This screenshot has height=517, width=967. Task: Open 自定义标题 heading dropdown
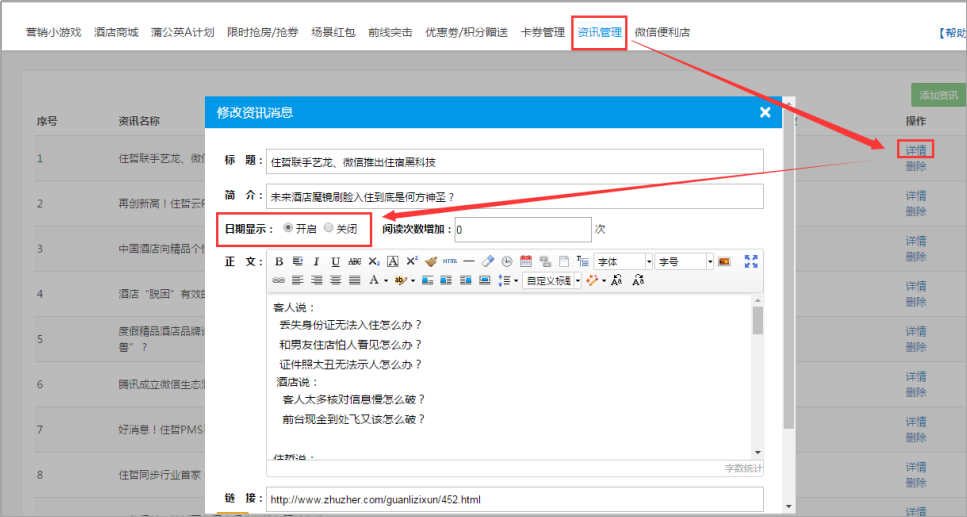click(552, 281)
